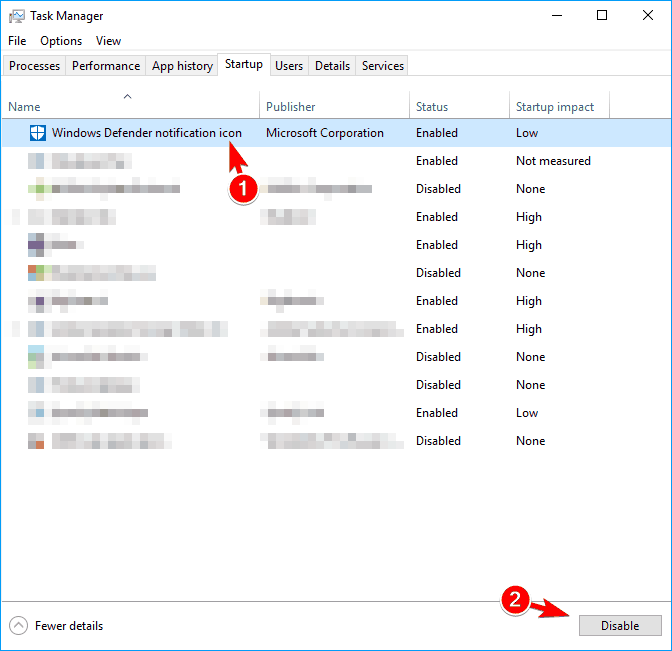Sort by the Startup impact column header
This screenshot has width=672, height=651.
(x=559, y=104)
